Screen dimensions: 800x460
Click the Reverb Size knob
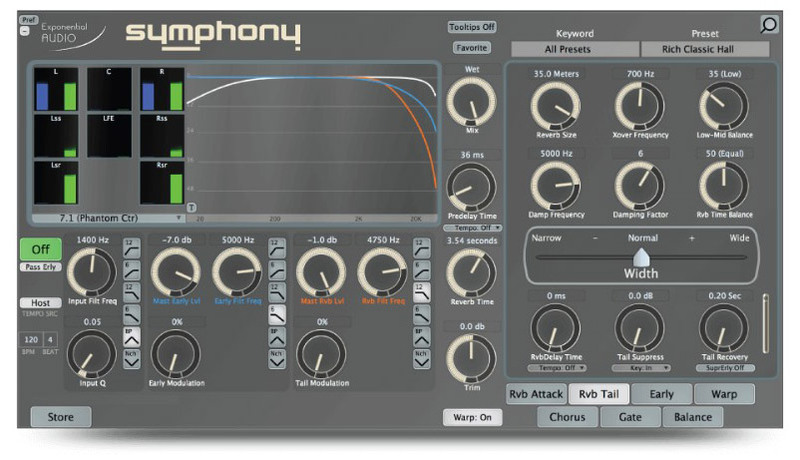point(556,106)
